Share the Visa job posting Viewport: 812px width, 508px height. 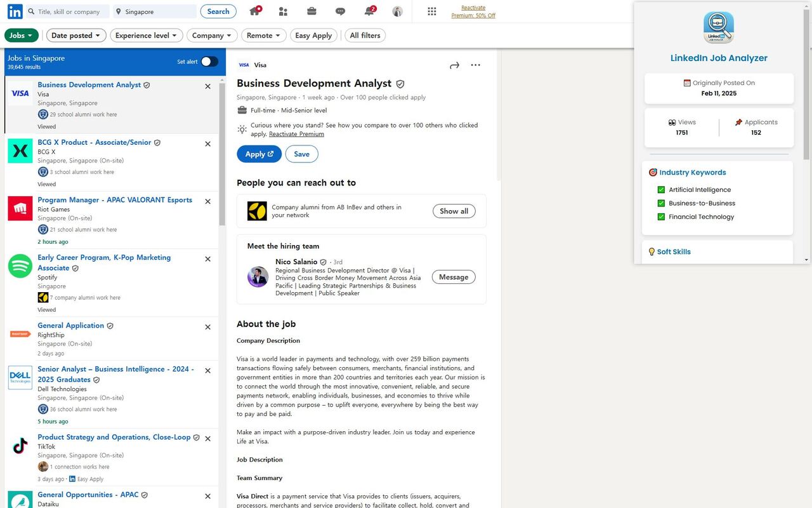(454, 65)
